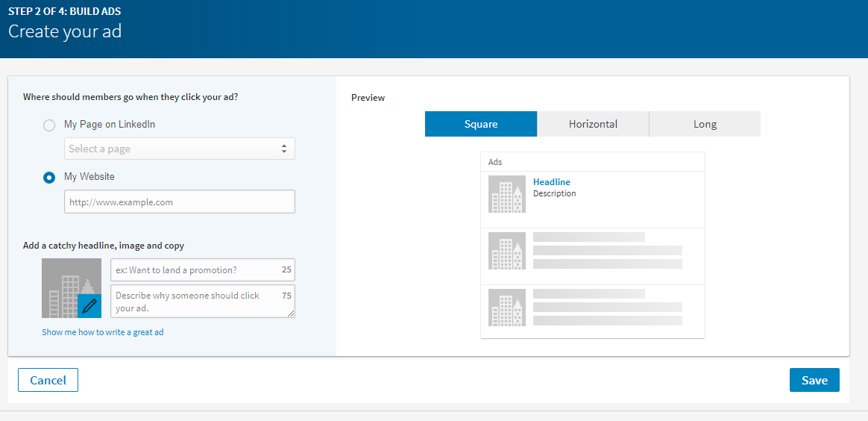Select the My Website radio button
This screenshot has width=868, height=421.
pos(49,178)
